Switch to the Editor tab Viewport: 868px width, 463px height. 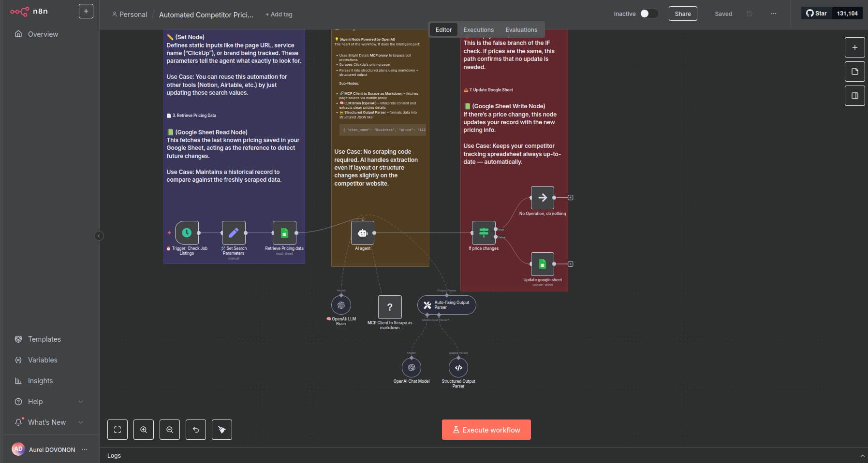pos(443,29)
